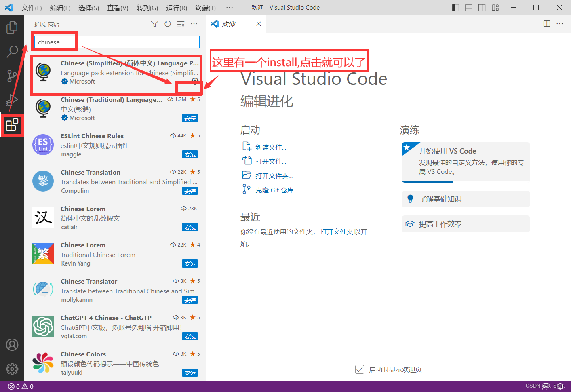This screenshot has height=392, width=571.
Task: Click the VS Code logo in title bar
Action: (9, 8)
